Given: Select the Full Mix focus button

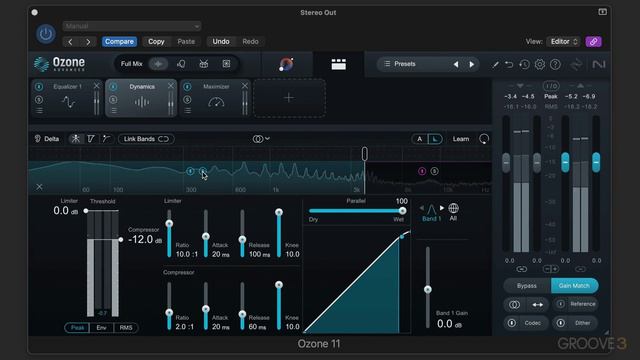Looking at the screenshot, I should click(x=131, y=64).
